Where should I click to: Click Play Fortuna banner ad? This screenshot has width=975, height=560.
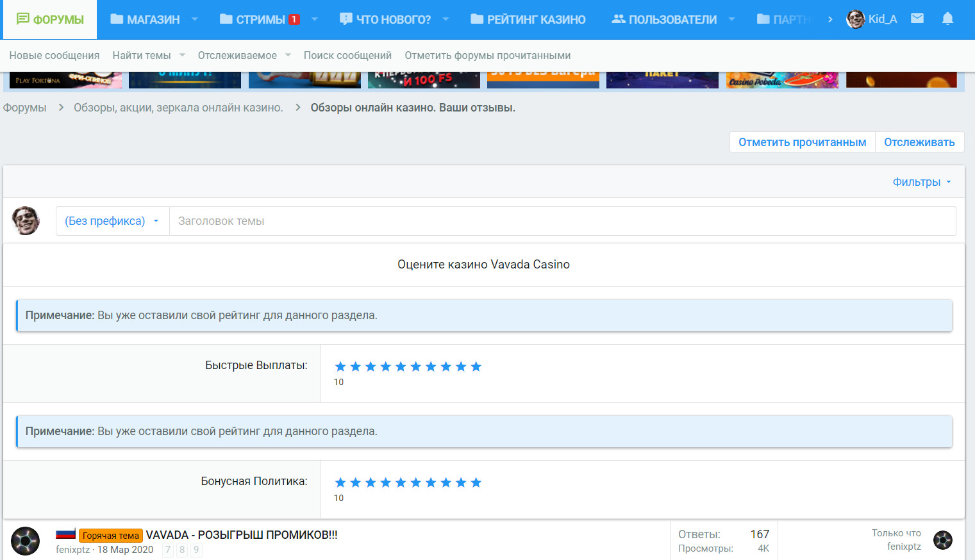(66, 79)
